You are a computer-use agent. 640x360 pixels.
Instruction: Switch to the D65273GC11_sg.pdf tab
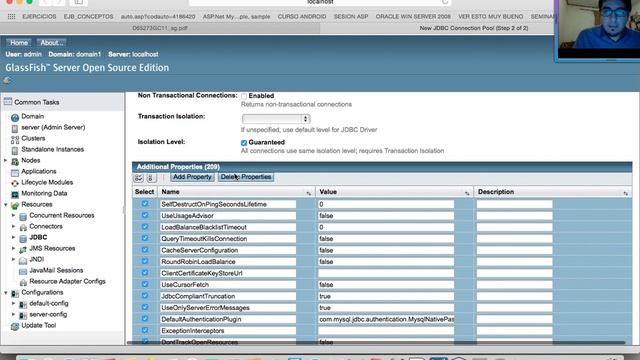click(160, 28)
